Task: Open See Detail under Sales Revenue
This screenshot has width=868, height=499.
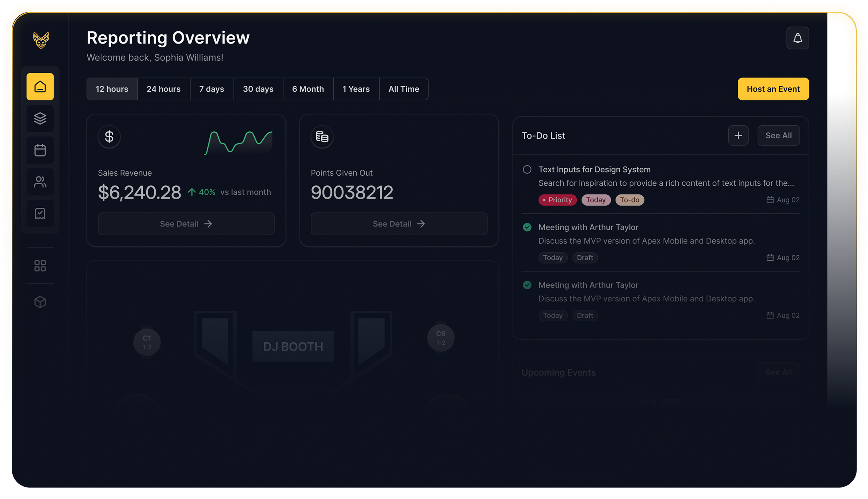Action: coord(186,224)
